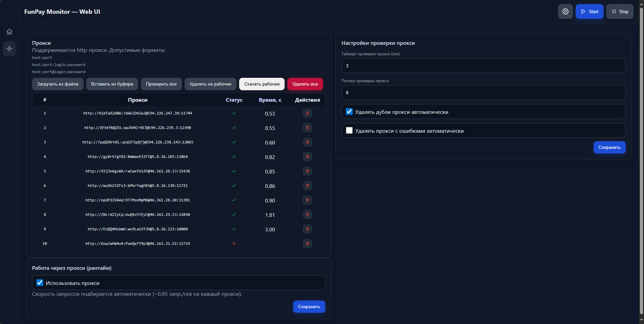Image resolution: width=644 pixels, height=324 pixels.
Task: Click the page vertical scrollbar
Action: [x=641, y=162]
